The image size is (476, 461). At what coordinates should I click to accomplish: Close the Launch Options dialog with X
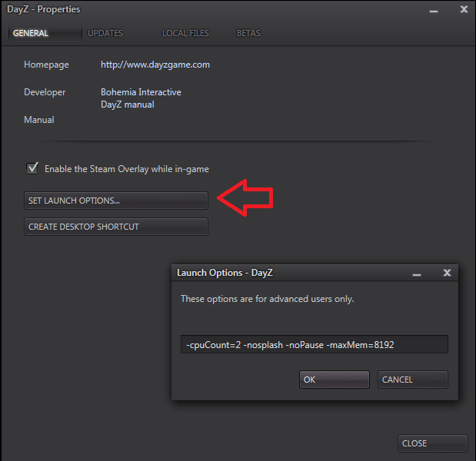pos(447,273)
